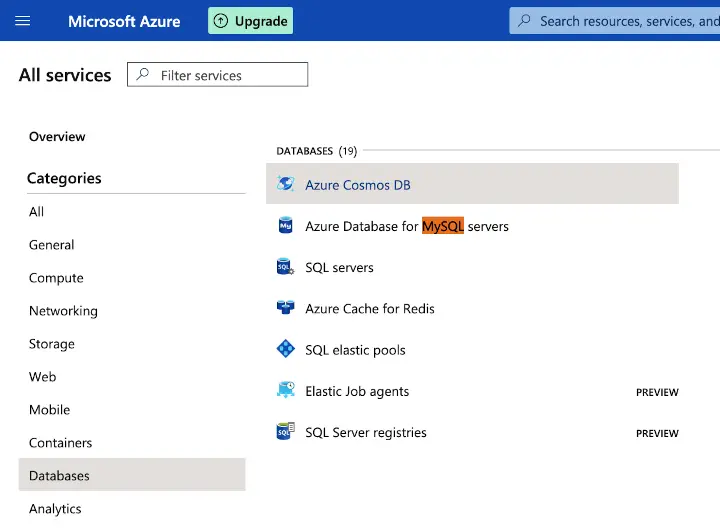Click the Elastic Job agents icon
720x532 pixels.
pos(286,390)
